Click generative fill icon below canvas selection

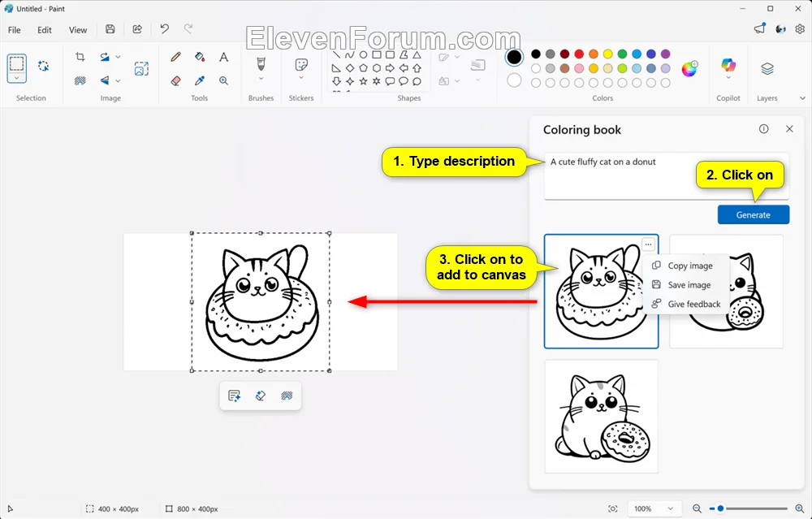pyautogui.click(x=234, y=396)
